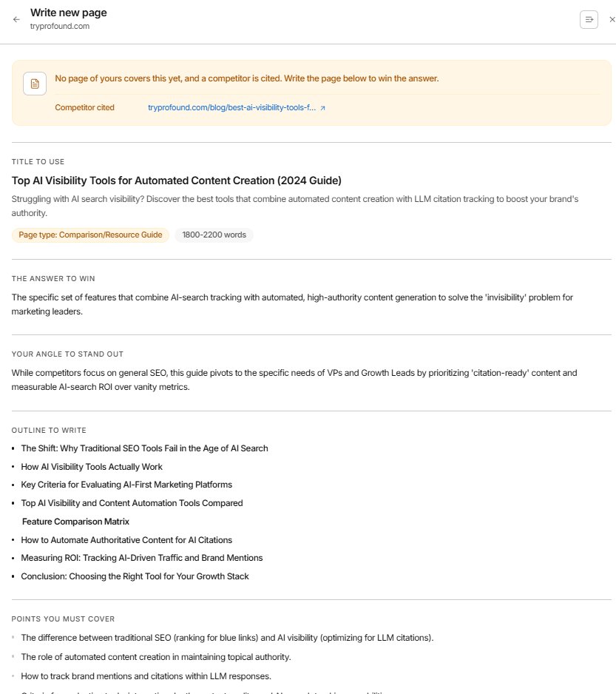616x694 pixels.
Task: Select outline item Measuring ROI: Tracking AI-Driven Traffic
Action: [141, 558]
